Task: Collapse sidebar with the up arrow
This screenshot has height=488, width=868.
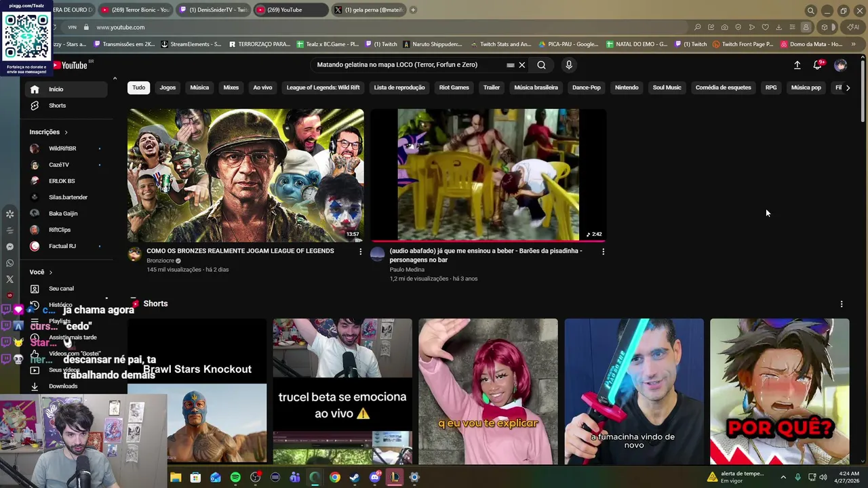Action: [x=115, y=79]
